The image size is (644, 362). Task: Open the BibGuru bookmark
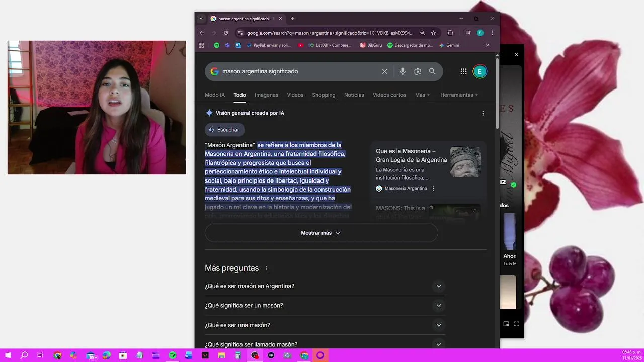click(371, 45)
